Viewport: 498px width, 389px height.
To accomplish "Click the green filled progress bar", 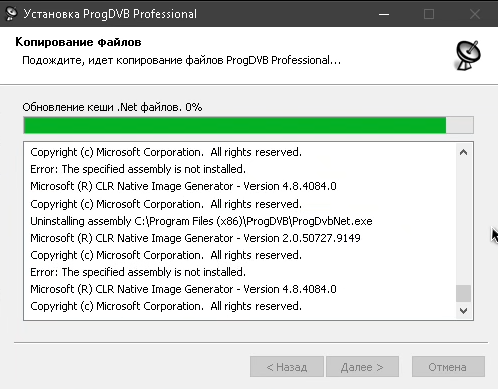I will 235,125.
